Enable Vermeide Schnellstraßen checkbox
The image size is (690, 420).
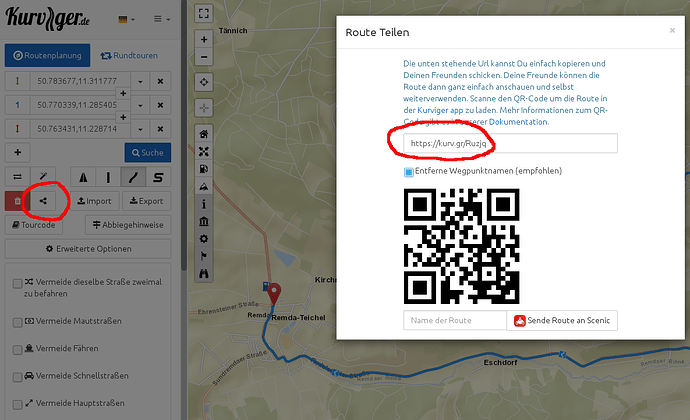17,377
